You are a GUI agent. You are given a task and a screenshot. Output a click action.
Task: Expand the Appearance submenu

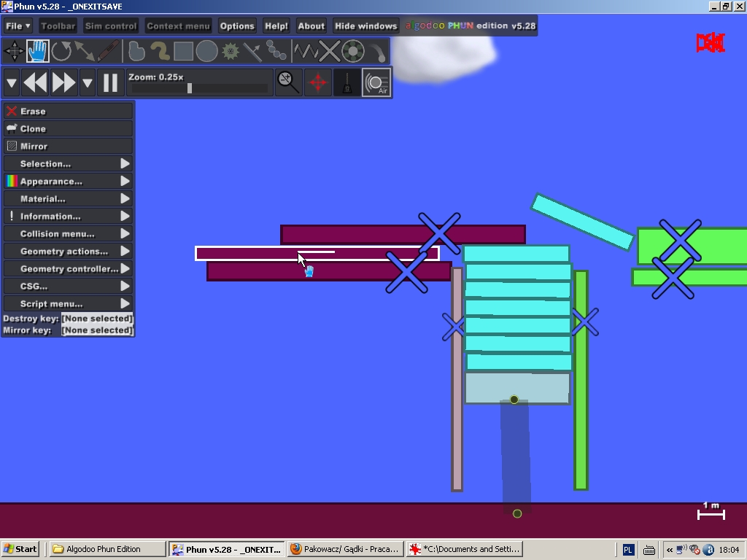(68, 182)
